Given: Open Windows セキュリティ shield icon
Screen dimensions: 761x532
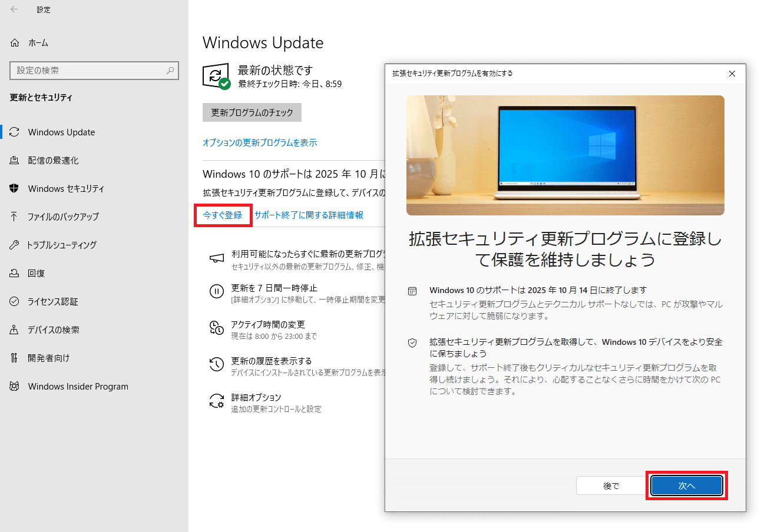Looking at the screenshot, I should pyautogui.click(x=15, y=189).
